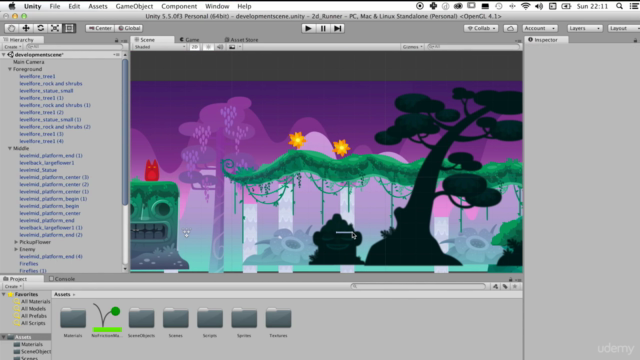Select levelfore_statue_small in Hierarchy
The image size is (640, 360).
coord(47,91)
